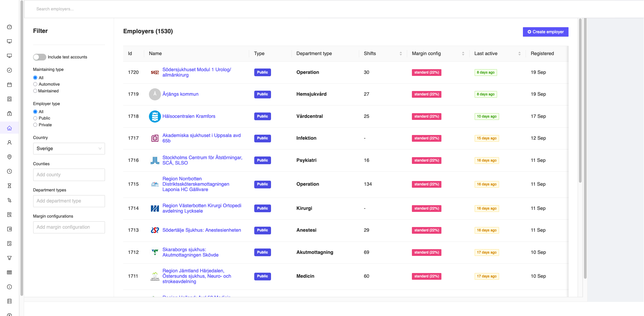Open the Country dropdown showing Sverige
This screenshot has height=316, width=644.
click(69, 148)
